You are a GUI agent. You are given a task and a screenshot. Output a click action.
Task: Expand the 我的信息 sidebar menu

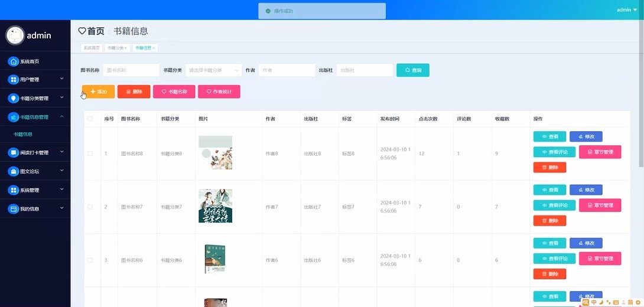[62, 208]
